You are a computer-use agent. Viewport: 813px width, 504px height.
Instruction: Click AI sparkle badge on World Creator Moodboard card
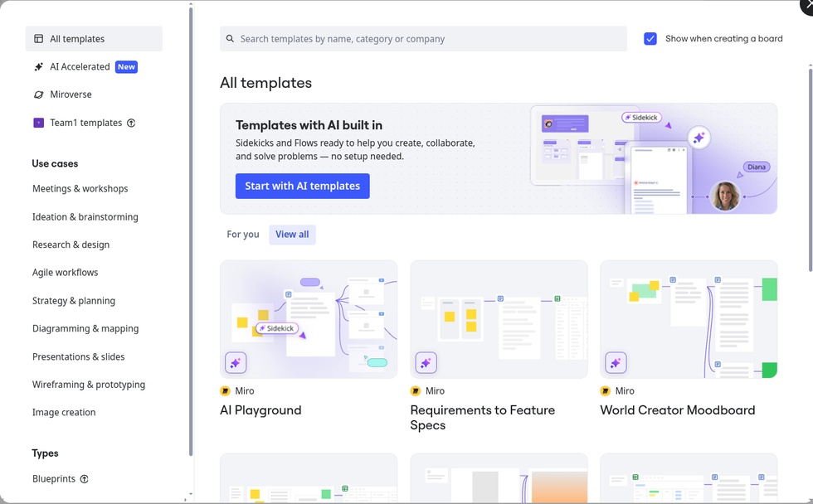tap(616, 362)
